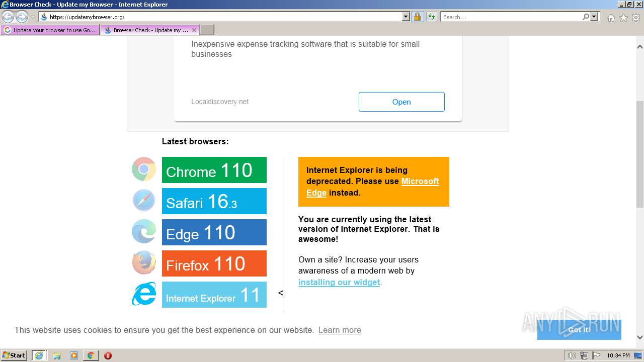Open the search provider dropdown arrow
Screen dimensions: 644x362
(x=594, y=17)
